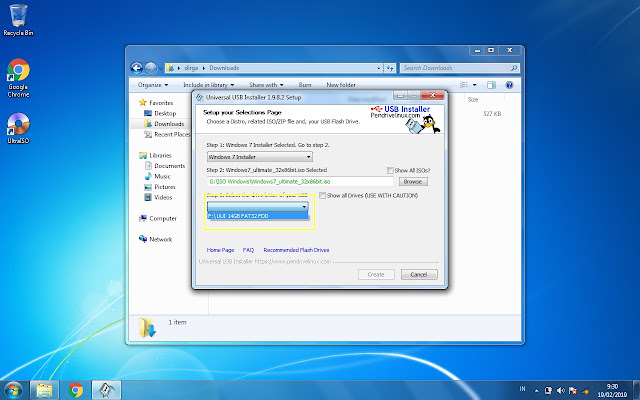Open the UltraISO desktop shortcut

[x=18, y=128]
